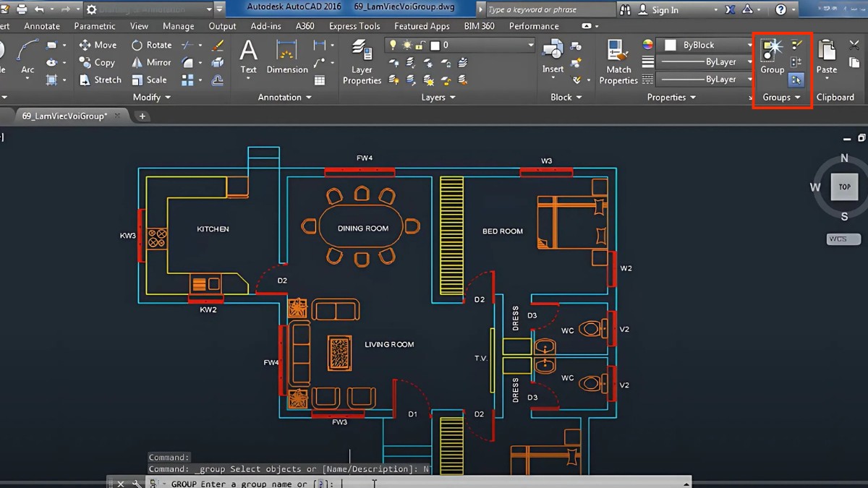Expand the Layers panel
Viewport: 868px width, 488px height.
(x=438, y=97)
